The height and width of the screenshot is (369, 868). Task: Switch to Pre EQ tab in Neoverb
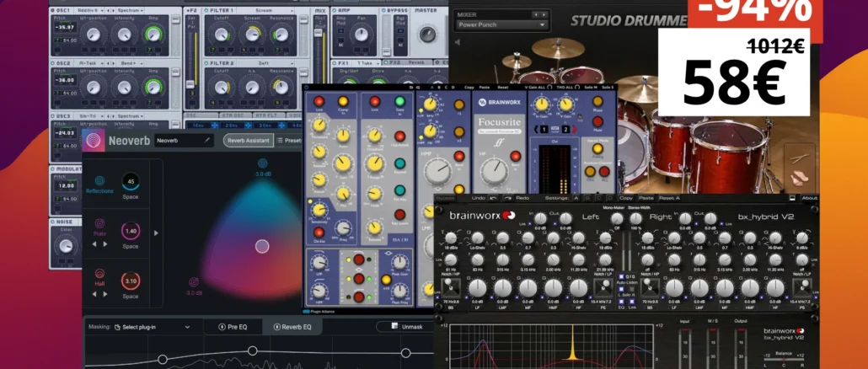point(233,327)
